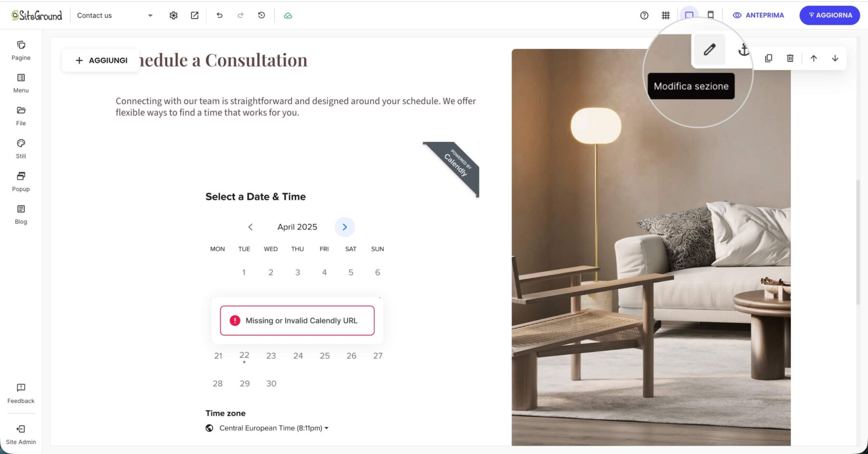
Task: Open the Menu panel in sidebar
Action: tap(21, 83)
